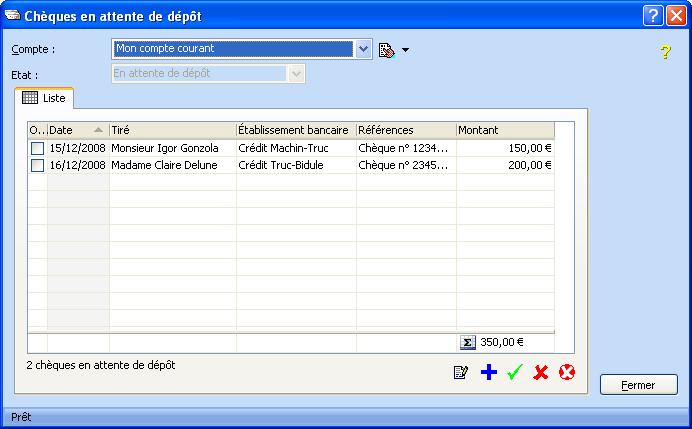Tick checkbox for Monsieur Igor Gonzola cheque
The height and width of the screenshot is (429, 692).
[37, 148]
